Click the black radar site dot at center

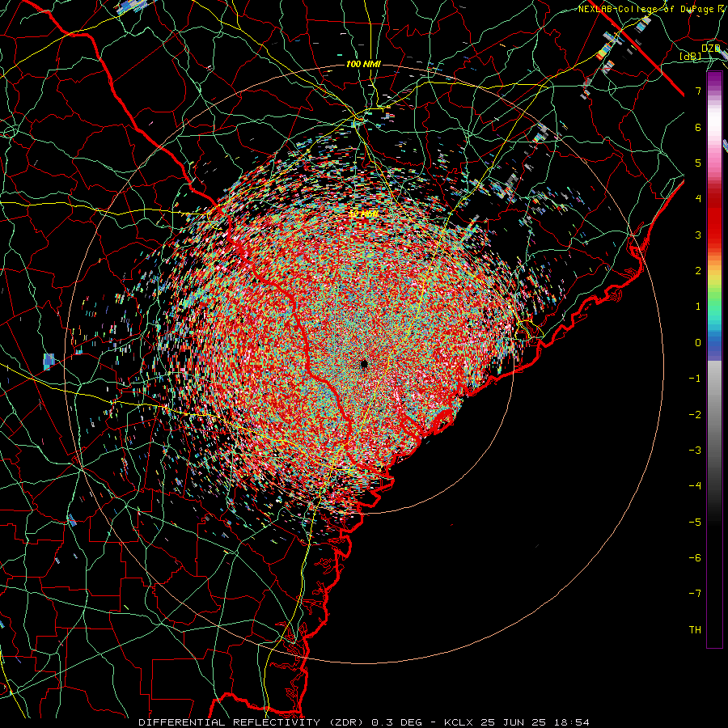(x=363, y=364)
